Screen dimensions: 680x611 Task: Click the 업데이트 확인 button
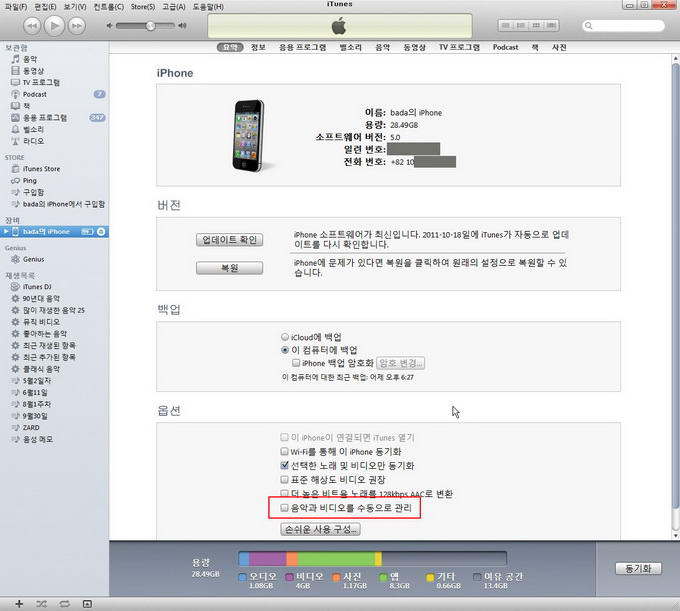coord(229,240)
